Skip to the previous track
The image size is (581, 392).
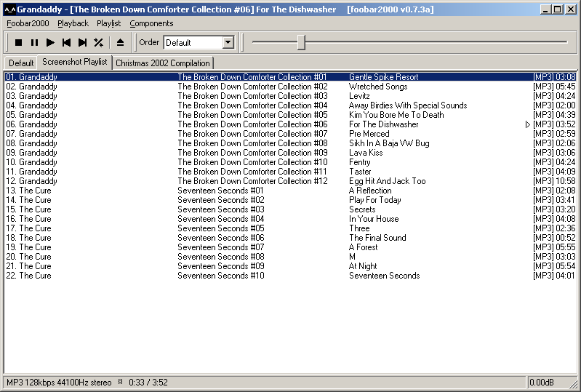tap(66, 43)
